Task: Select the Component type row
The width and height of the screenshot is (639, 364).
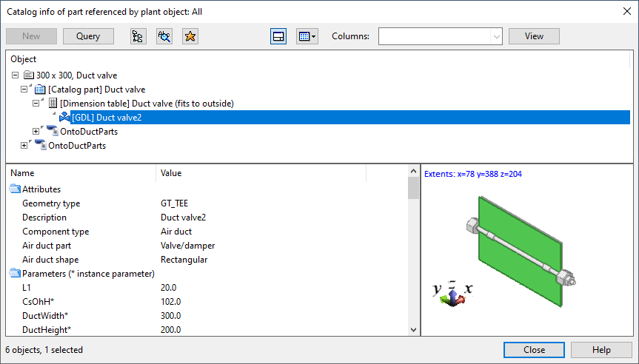Action: point(207,232)
